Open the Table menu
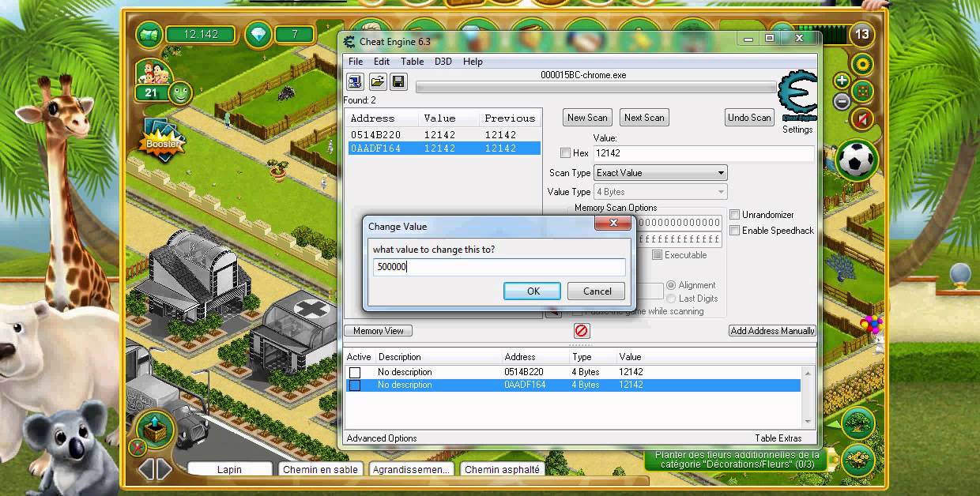This screenshot has width=980, height=496. coord(412,62)
